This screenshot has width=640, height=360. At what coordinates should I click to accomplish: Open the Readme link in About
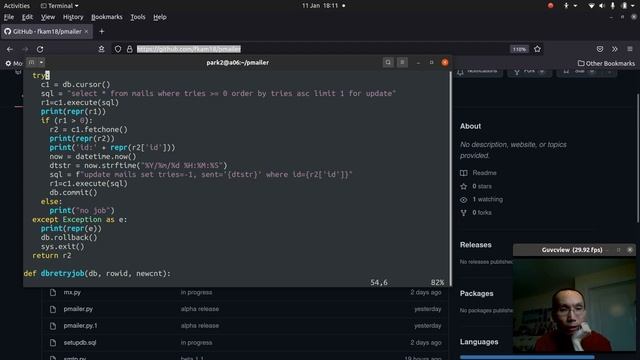tap(484, 173)
